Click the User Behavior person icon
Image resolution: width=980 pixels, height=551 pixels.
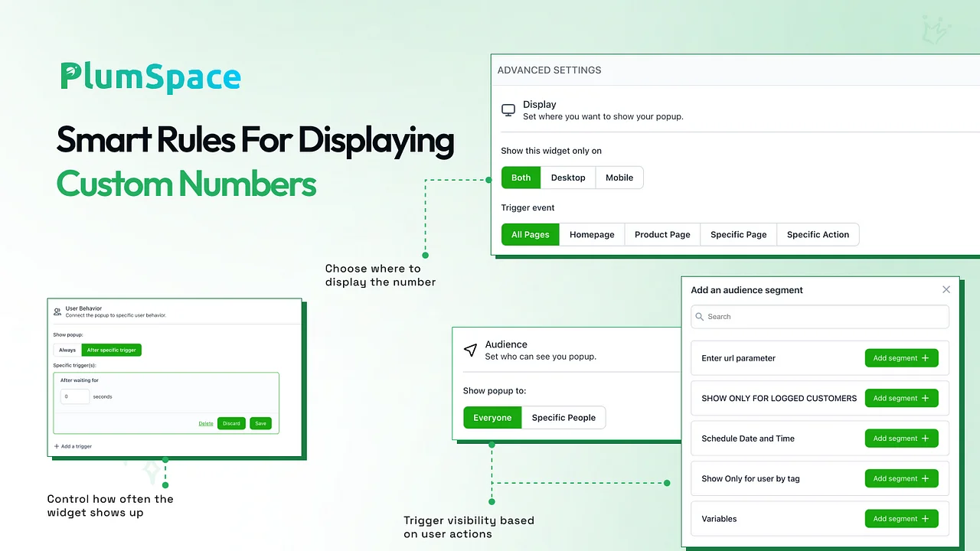click(57, 311)
